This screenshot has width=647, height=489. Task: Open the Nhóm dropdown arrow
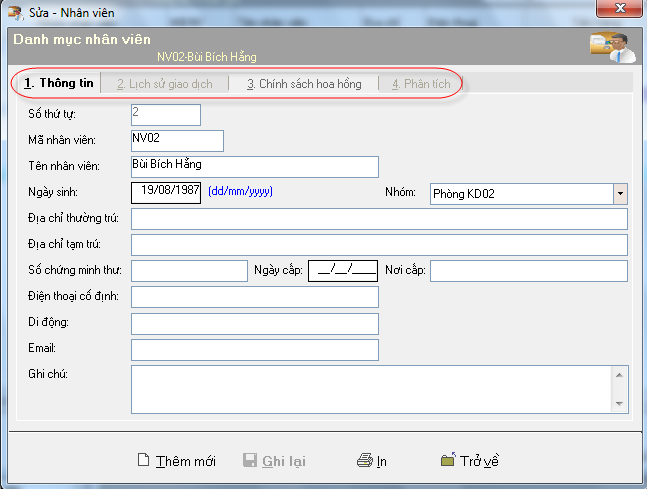pyautogui.click(x=620, y=194)
